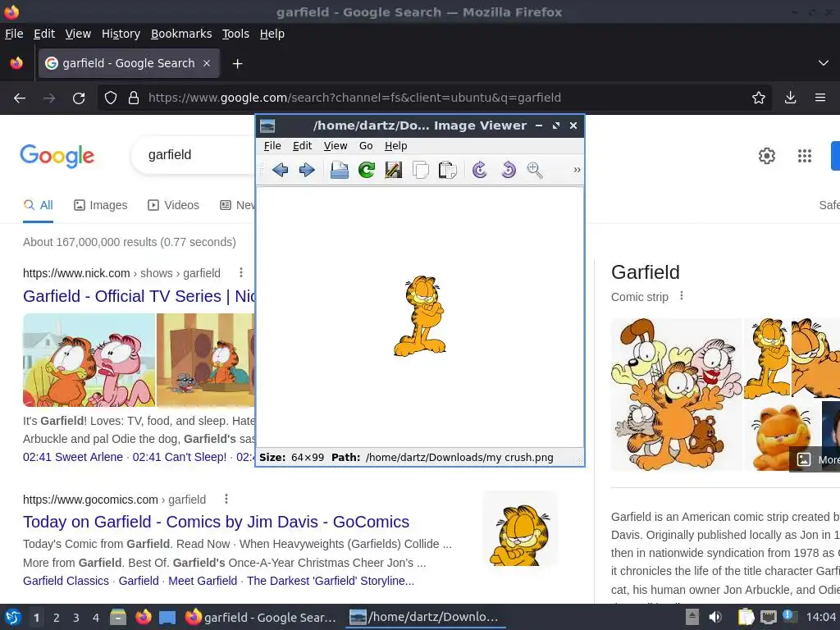Click the tracking protection shield icon
Viewport: 840px width, 630px height.
[111, 98]
